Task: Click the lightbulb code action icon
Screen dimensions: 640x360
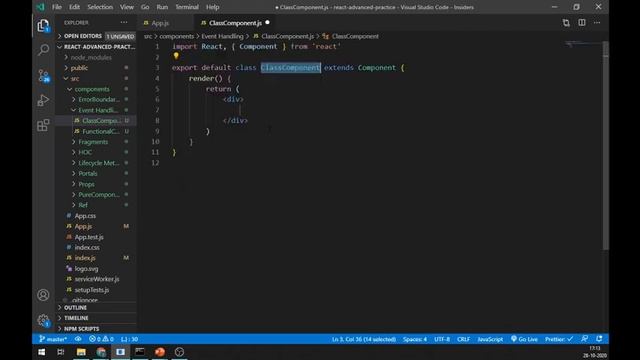Action: pos(176,56)
